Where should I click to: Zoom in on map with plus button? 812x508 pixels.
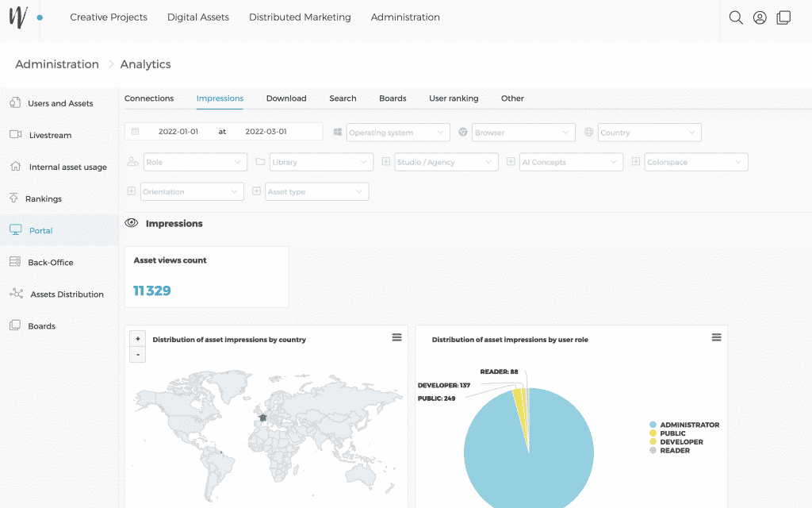click(138, 339)
